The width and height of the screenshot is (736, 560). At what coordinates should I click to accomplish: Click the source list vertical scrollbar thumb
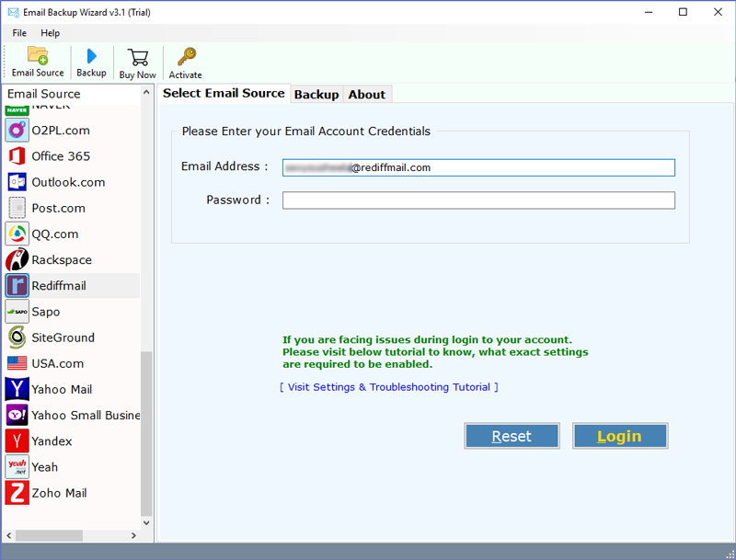point(146,433)
